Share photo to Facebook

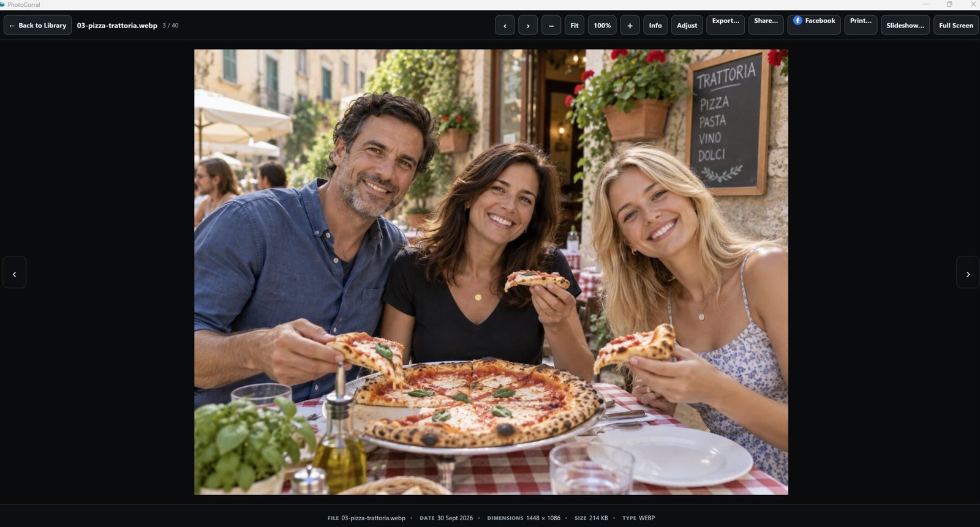[814, 25]
